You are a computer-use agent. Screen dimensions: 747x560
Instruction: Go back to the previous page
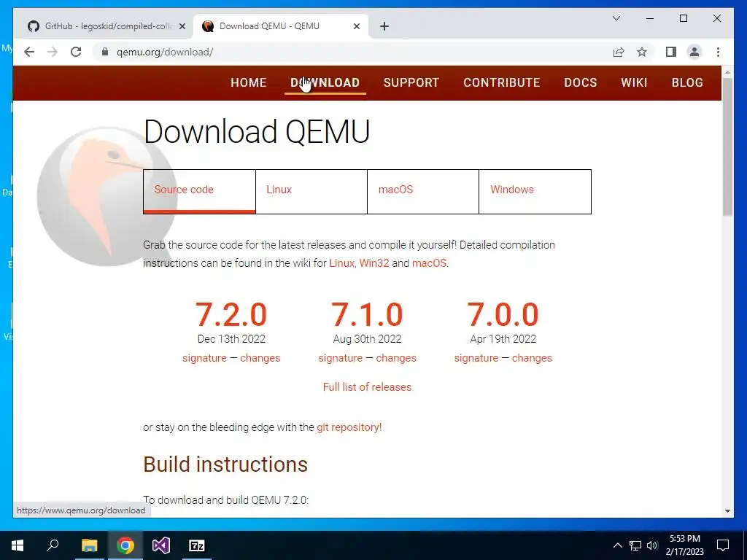[29, 52]
